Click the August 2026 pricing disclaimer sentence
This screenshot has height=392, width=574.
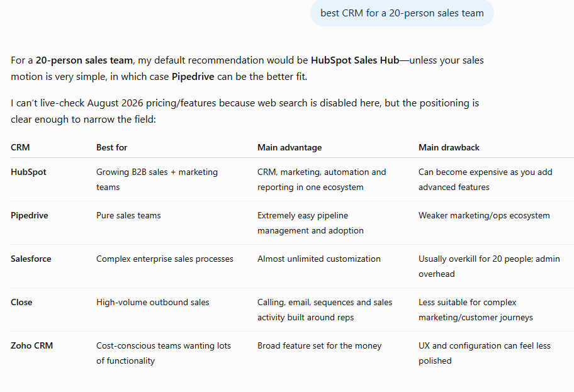(245, 111)
